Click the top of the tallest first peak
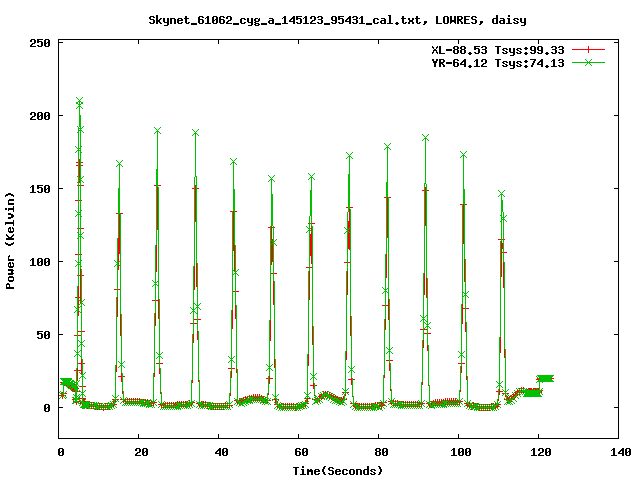Viewport: 640px width, 480px height. (x=79, y=102)
